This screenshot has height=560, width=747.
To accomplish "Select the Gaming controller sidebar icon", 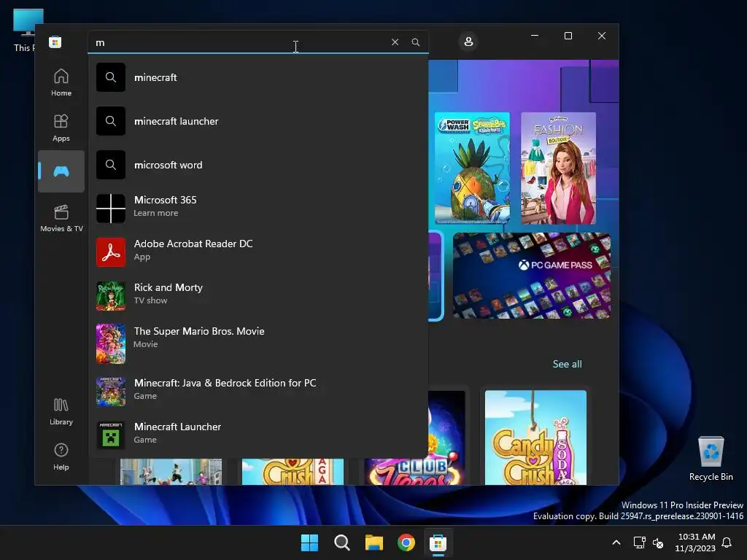I will 61,171.
